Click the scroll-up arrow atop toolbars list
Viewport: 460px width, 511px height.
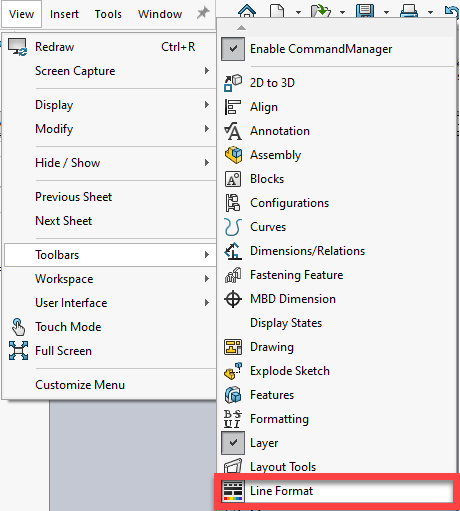click(x=241, y=28)
